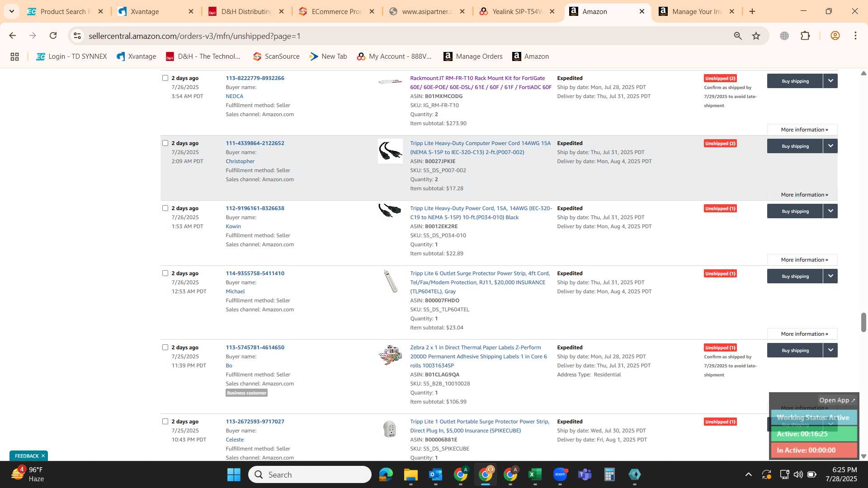Tick the checkbox for order 113-2672593-9717027
The height and width of the screenshot is (488, 868).
coord(165,422)
